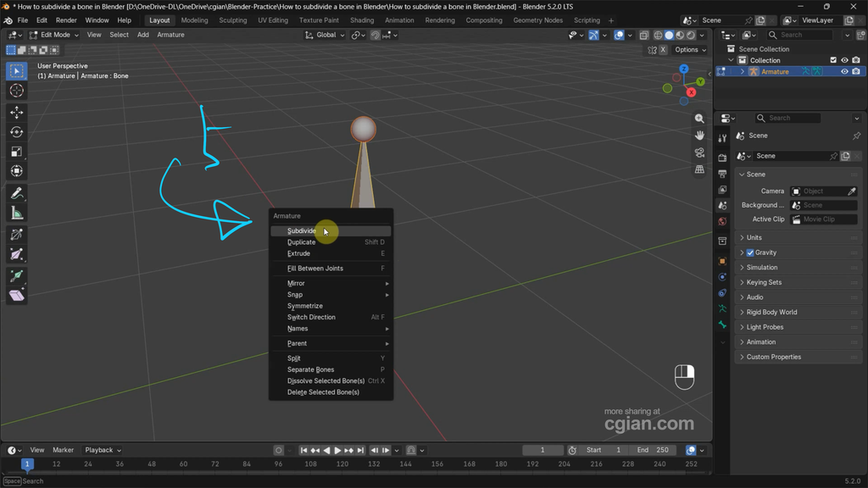868x488 pixels.
Task: Click the Marker menu in timeline
Action: pyautogui.click(x=63, y=450)
